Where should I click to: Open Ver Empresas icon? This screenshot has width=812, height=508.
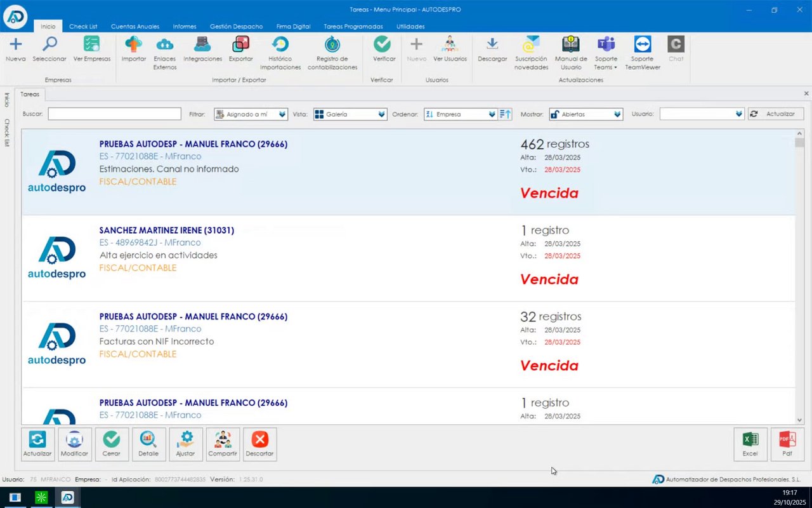[91, 44]
